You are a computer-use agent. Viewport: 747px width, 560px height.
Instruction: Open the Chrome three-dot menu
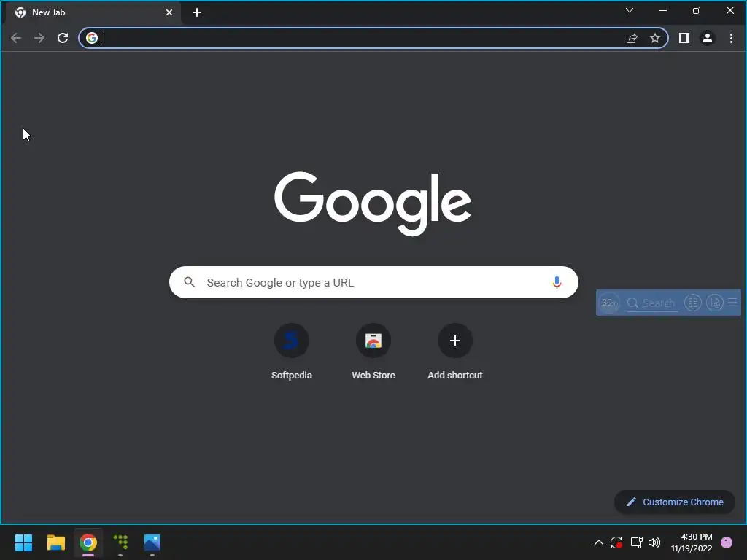tap(731, 38)
